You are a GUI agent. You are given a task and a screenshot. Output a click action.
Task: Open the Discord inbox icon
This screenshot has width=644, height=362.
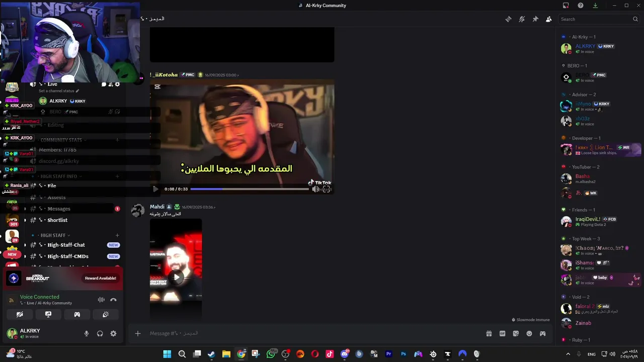[566, 6]
